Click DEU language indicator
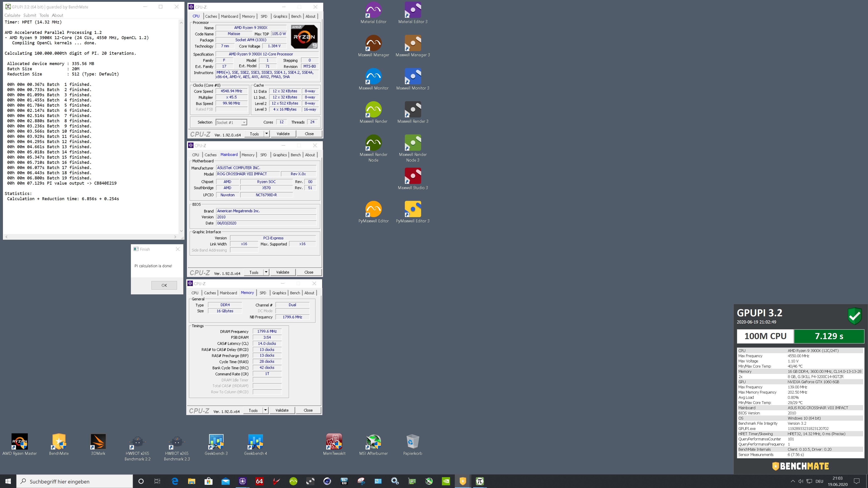Screen dimensions: 868x488 (x=819, y=481)
